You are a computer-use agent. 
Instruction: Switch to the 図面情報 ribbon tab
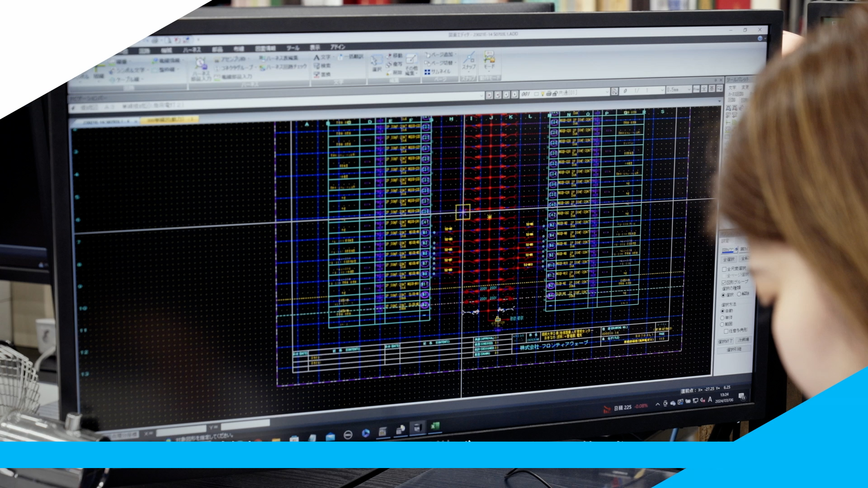(265, 48)
